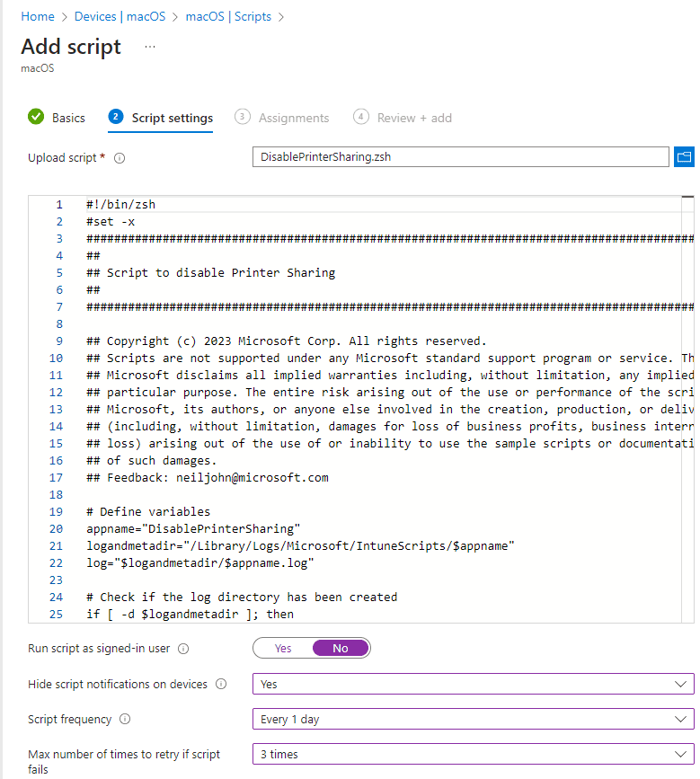Viewport: 700px width, 779px height.
Task: Click the Copyright 2023 Microsoft Corp line
Action: click(x=286, y=341)
